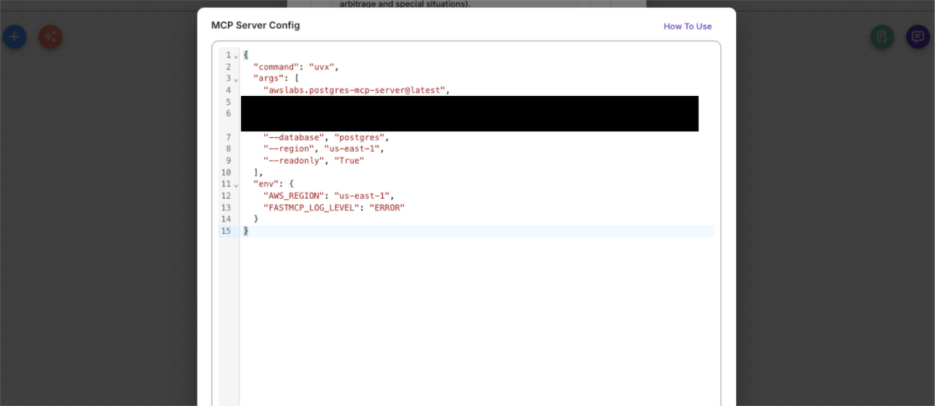Click the "--readonly" argument text
Image resolution: width=936 pixels, height=406 pixels.
pyautogui.click(x=294, y=161)
